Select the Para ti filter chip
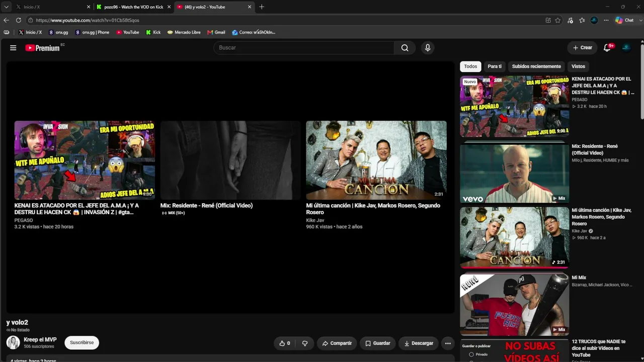Image resolution: width=644 pixels, height=362 pixels. [x=495, y=66]
